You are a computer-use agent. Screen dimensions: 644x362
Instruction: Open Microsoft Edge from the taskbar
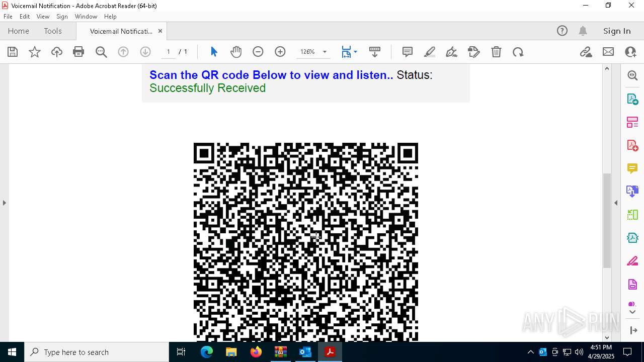[207, 352]
